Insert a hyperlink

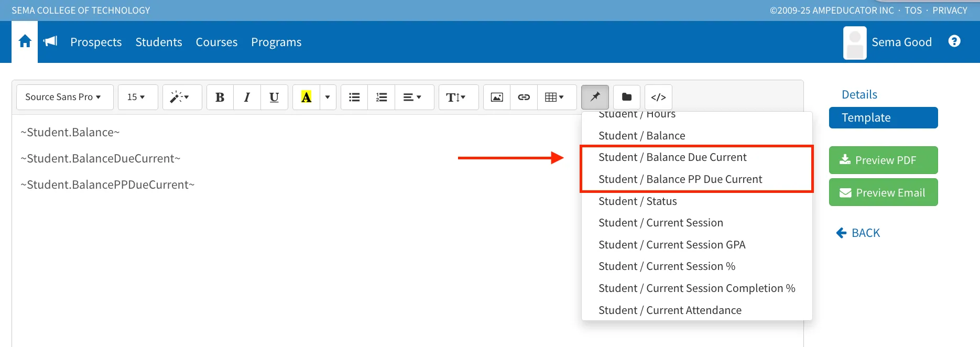[524, 97]
